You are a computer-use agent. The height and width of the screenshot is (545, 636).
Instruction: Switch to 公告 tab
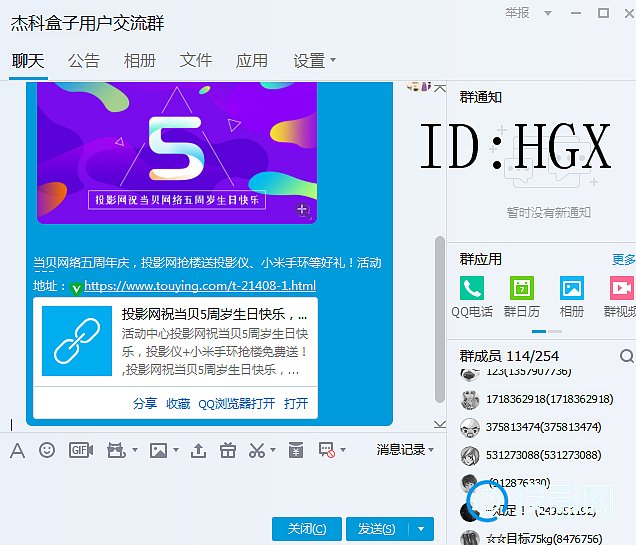84,61
